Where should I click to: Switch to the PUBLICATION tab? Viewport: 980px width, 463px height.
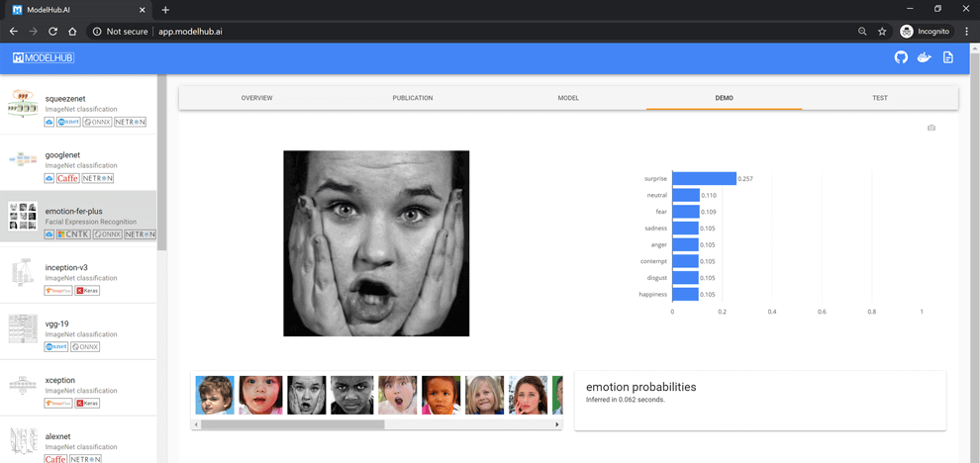[413, 98]
